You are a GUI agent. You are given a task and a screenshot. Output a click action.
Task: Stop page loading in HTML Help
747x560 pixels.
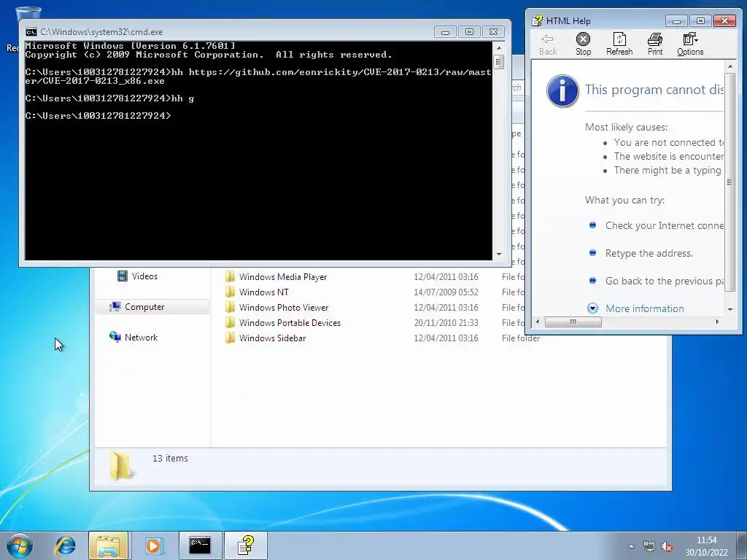point(583,44)
